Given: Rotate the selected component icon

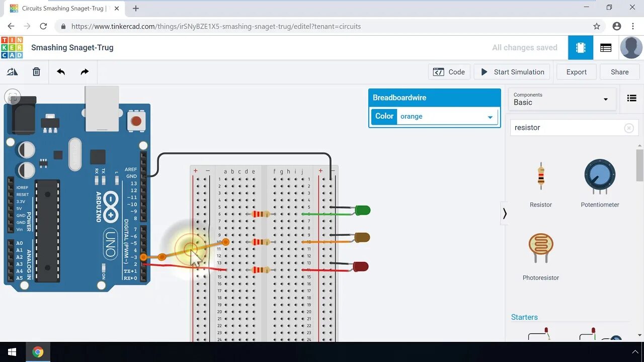Looking at the screenshot, I should click(12, 72).
